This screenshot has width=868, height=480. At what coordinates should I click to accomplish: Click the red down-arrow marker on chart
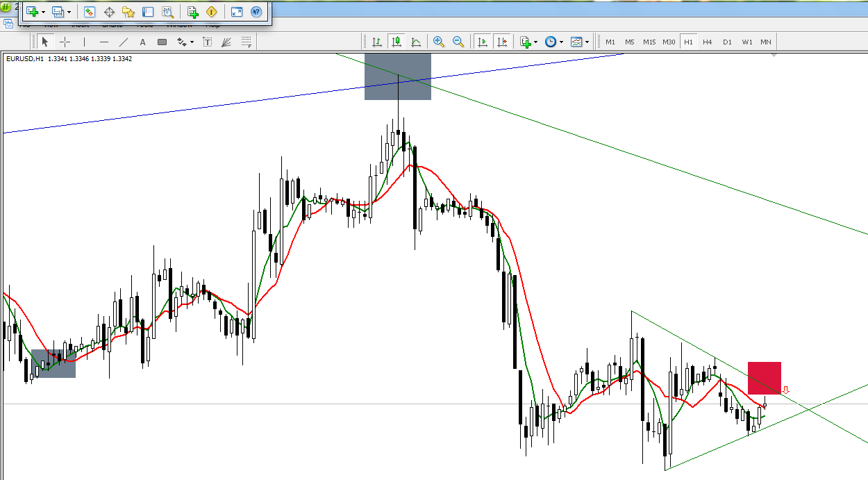coord(785,390)
